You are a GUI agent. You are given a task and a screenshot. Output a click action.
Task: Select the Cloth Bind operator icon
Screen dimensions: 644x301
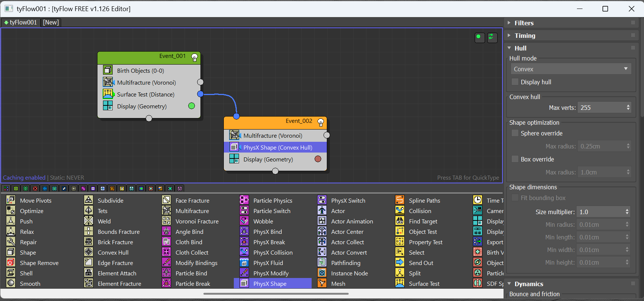[166, 242]
